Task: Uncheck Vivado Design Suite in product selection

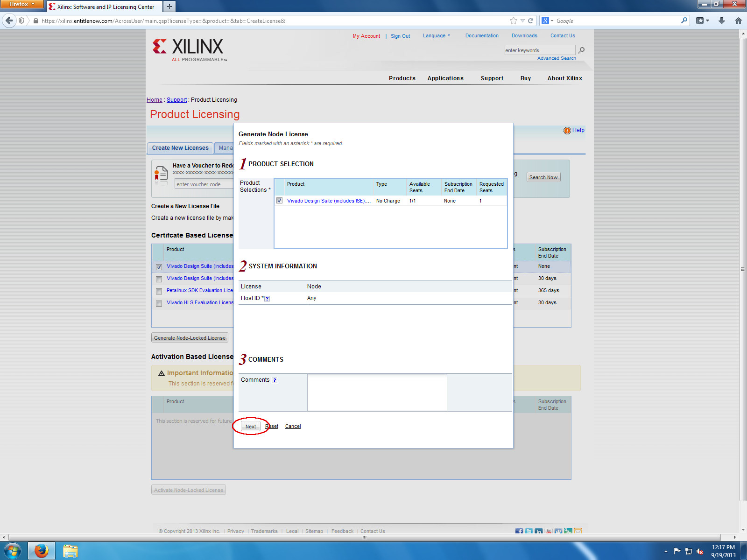Action: 280,200
